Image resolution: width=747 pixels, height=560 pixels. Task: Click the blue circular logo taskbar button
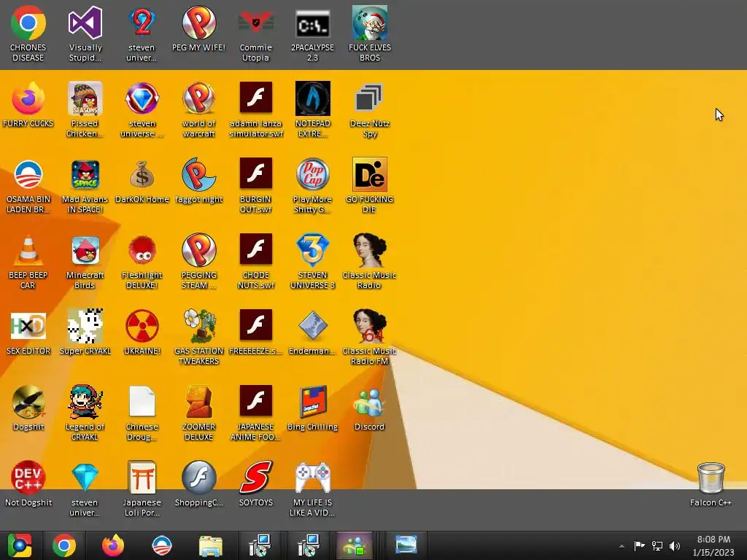[x=161, y=545]
